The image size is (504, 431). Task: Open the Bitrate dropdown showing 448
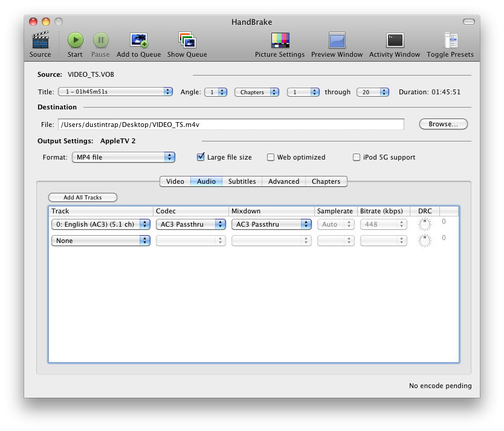[x=384, y=224]
